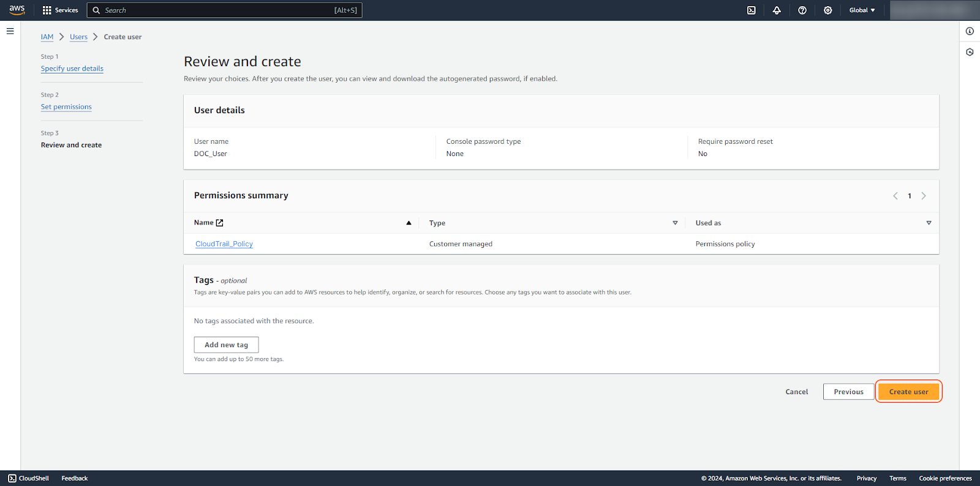
Task: Open the CloudShell icon in top bar
Action: click(751, 10)
